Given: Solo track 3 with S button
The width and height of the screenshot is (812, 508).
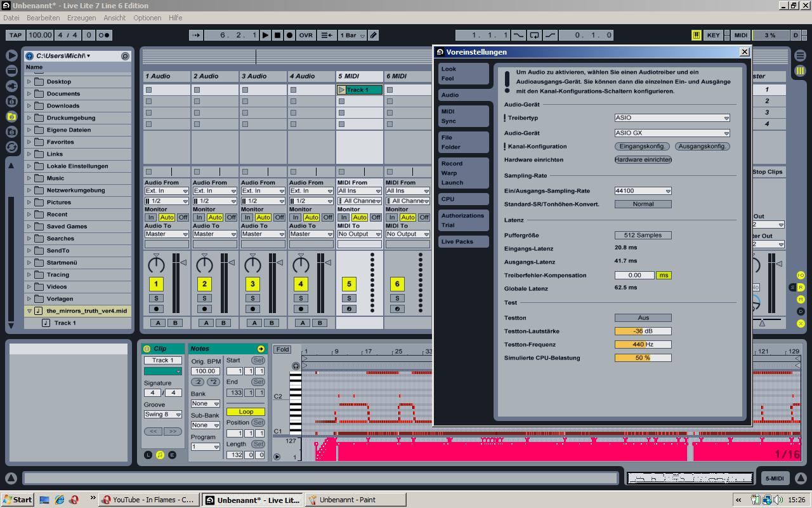Looking at the screenshot, I should 252,298.
